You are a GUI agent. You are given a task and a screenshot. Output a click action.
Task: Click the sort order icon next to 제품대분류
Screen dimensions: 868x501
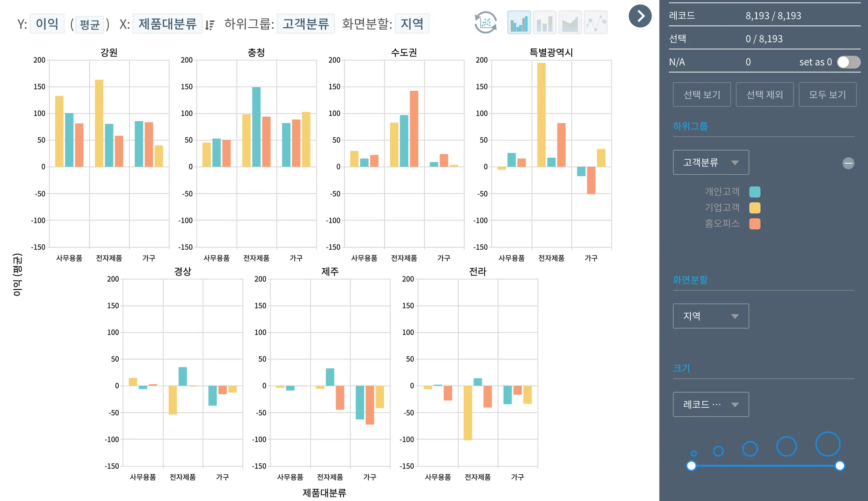(x=210, y=25)
